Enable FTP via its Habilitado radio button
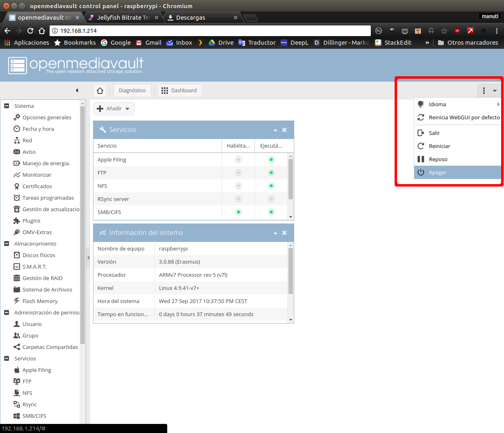This screenshot has width=504, height=433. (x=238, y=173)
